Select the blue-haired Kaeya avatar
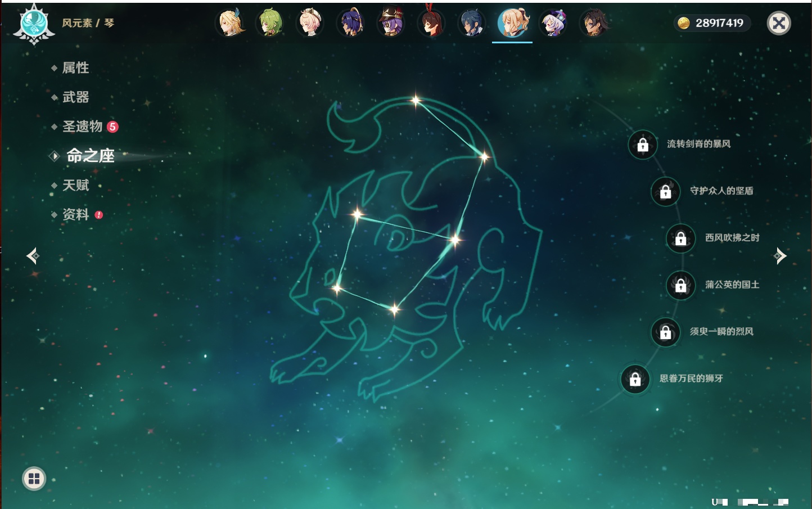This screenshot has height=509, width=812. click(472, 22)
